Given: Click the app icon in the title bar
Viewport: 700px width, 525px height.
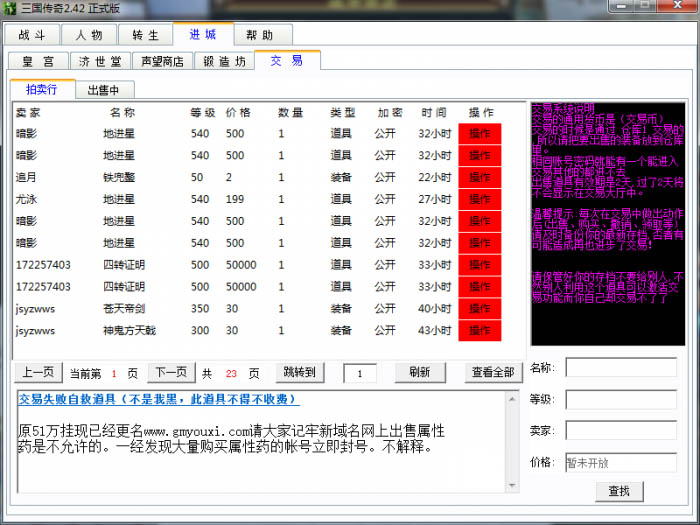Looking at the screenshot, I should (10, 8).
